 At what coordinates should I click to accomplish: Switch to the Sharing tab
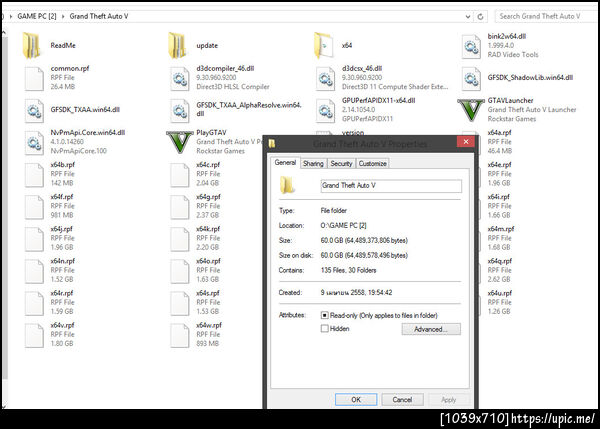(x=313, y=163)
